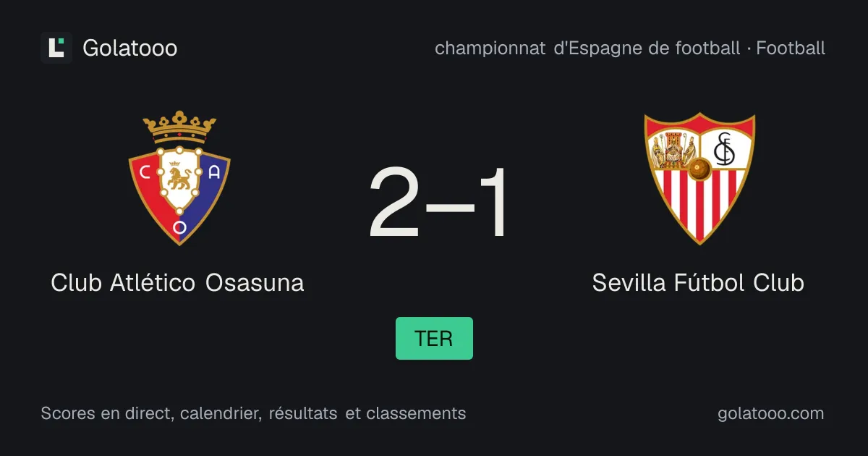Viewport: 868px width, 456px height.
Task: Click the Scores en direct footer tagline
Action: click(253, 413)
